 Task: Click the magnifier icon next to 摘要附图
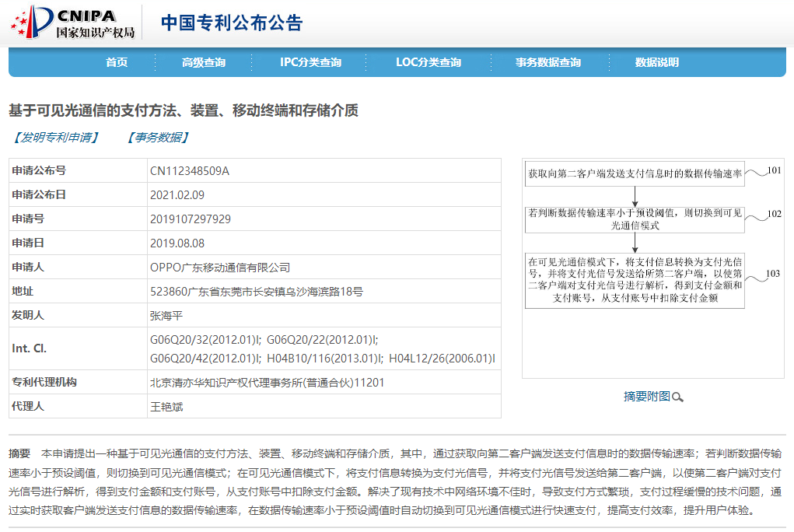click(678, 397)
